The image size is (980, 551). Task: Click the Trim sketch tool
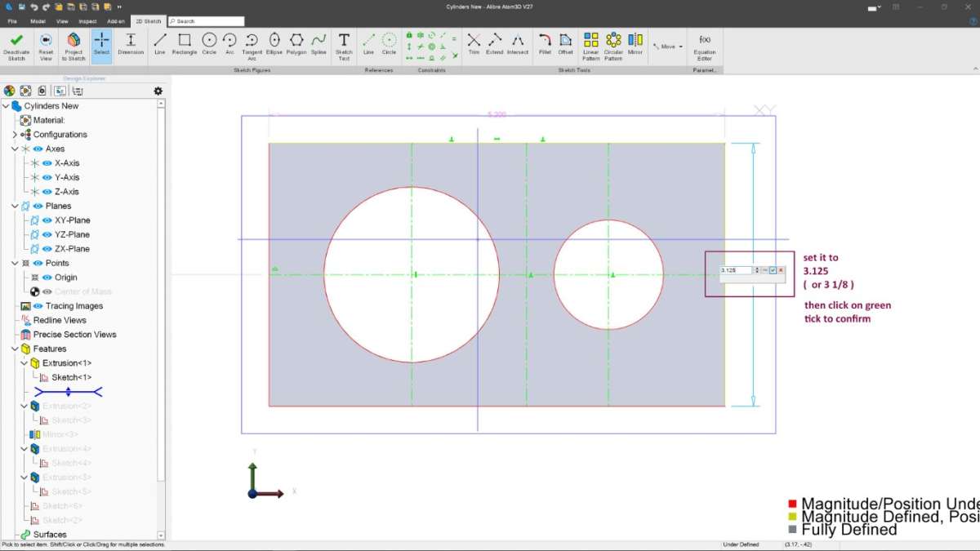tap(474, 44)
